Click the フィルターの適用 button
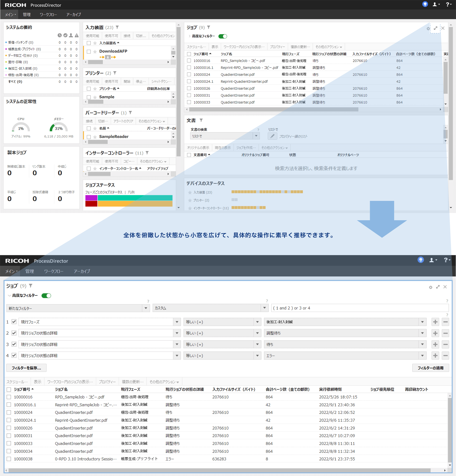This screenshot has height=476, width=456. tap(430, 368)
